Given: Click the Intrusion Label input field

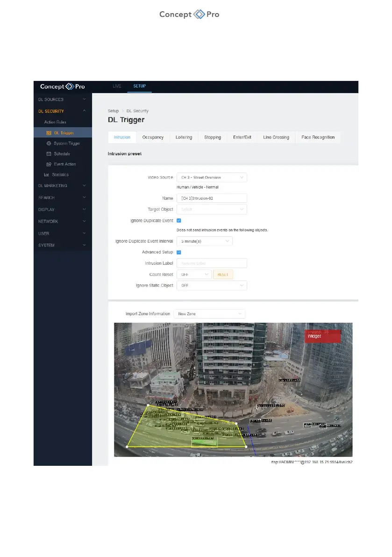Looking at the screenshot, I should [212, 263].
